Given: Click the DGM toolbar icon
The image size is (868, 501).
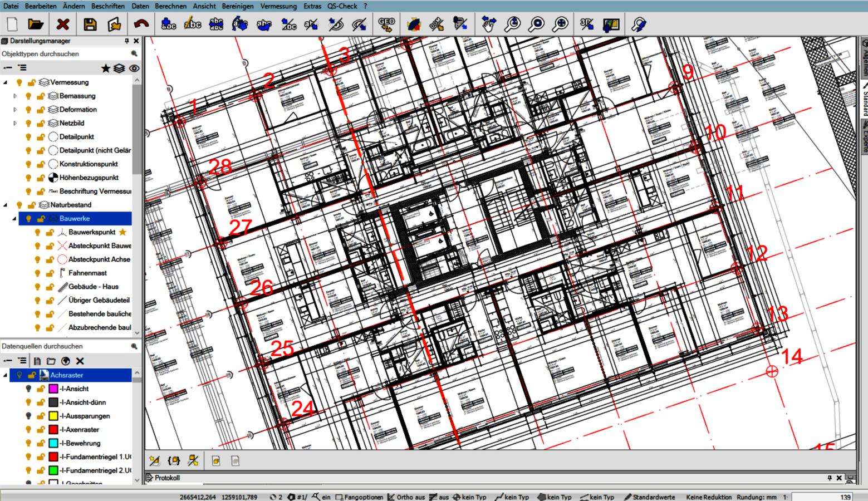Looking at the screenshot, I should click(436, 24).
